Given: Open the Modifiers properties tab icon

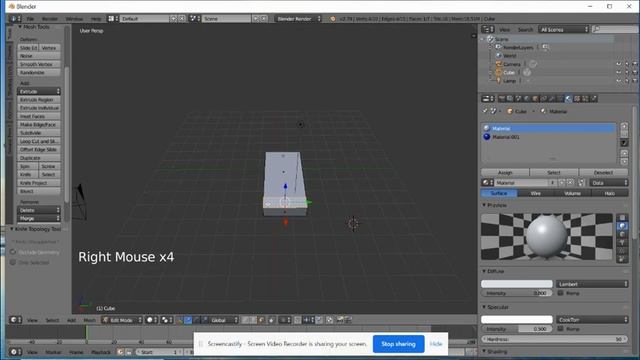Looking at the screenshot, I should click(x=552, y=99).
